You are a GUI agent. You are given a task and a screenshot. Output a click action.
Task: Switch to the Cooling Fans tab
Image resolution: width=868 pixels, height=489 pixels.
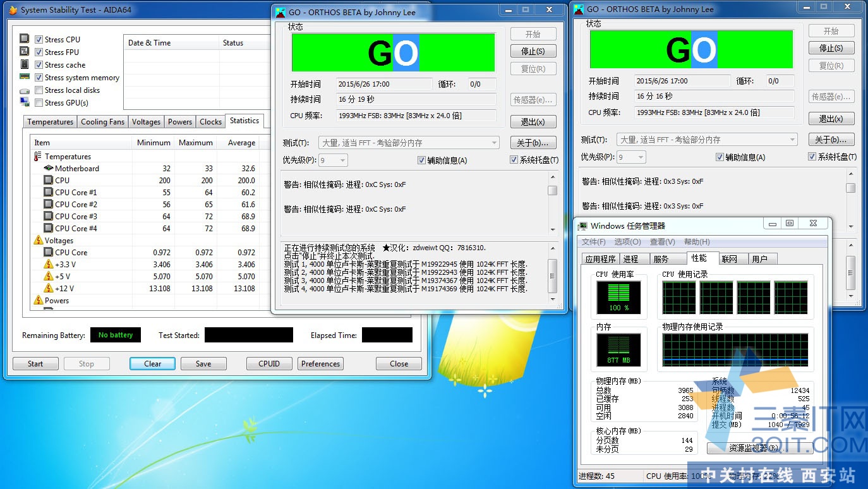pos(103,122)
